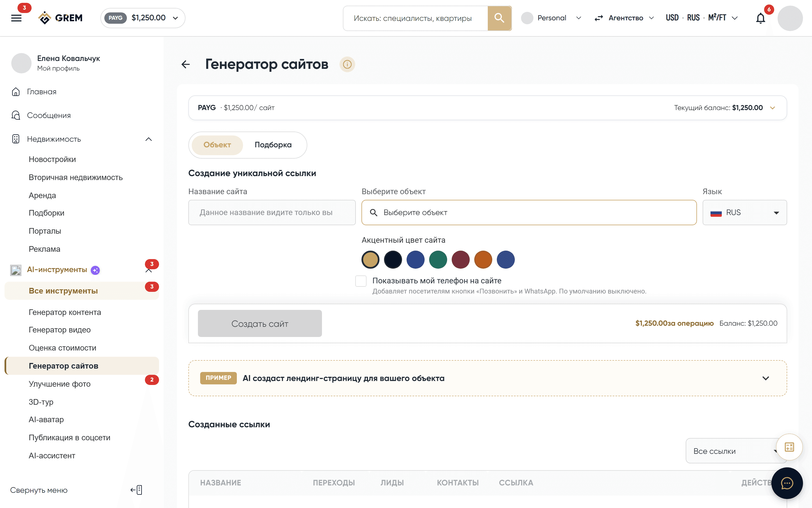The width and height of the screenshot is (812, 508).
Task: Open the floating calculator widget icon
Action: coord(789,447)
